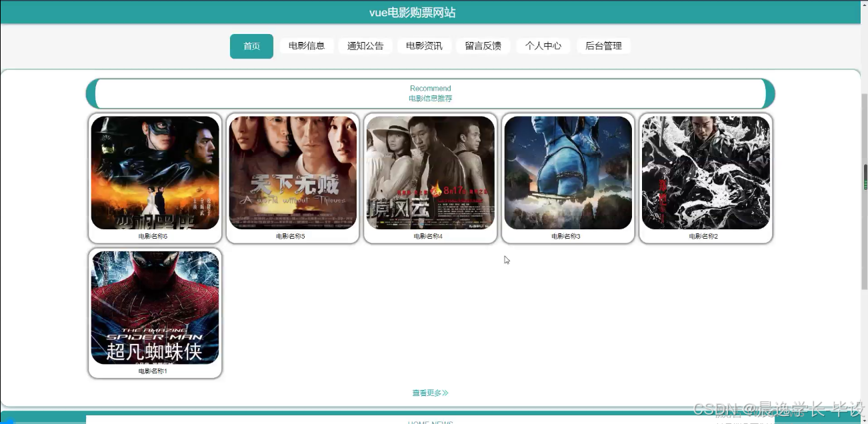Open the 电影名称4 poster thumbnail
The height and width of the screenshot is (424, 868).
click(x=431, y=173)
